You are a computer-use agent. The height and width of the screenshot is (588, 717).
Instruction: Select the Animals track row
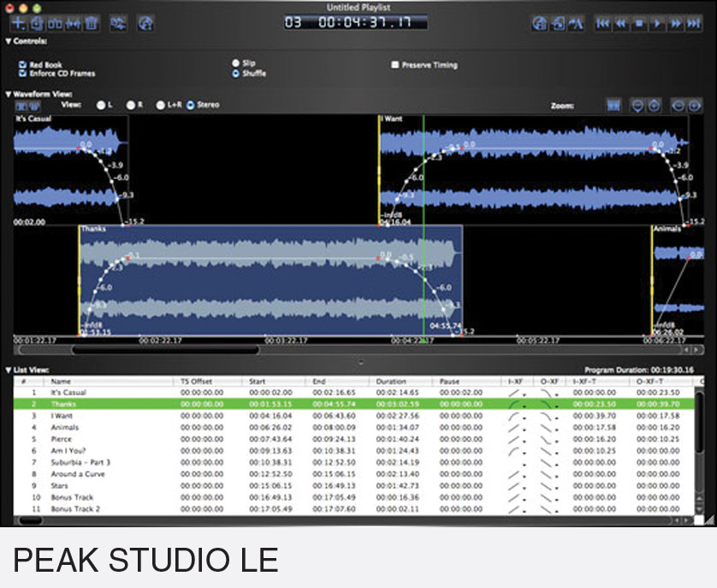[354, 427]
